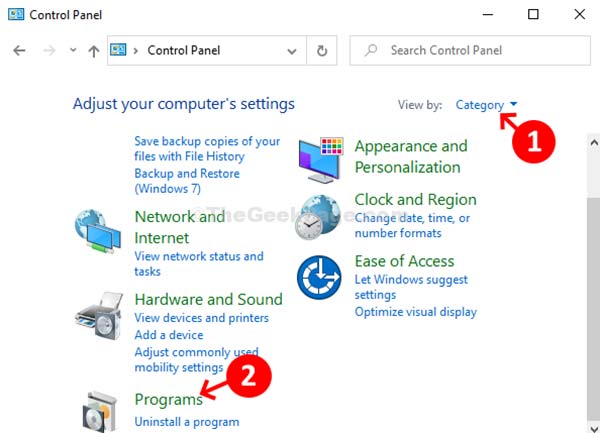Click the Back navigation arrow

[x=19, y=50]
